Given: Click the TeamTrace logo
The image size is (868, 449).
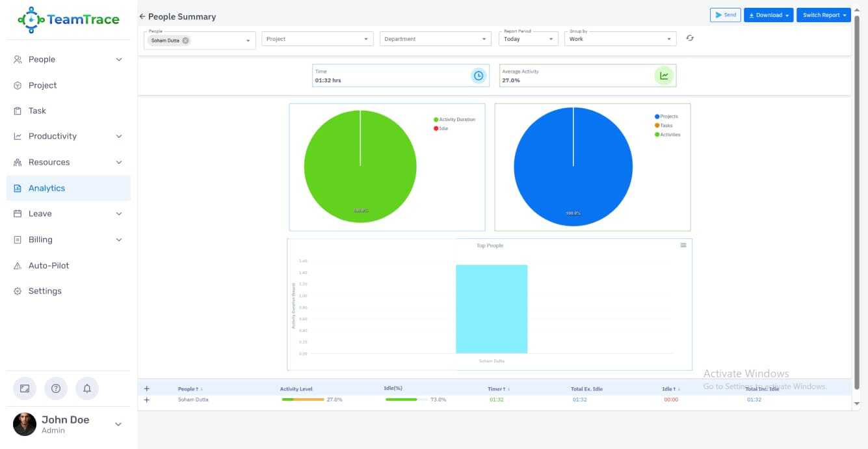Looking at the screenshot, I should (x=65, y=20).
